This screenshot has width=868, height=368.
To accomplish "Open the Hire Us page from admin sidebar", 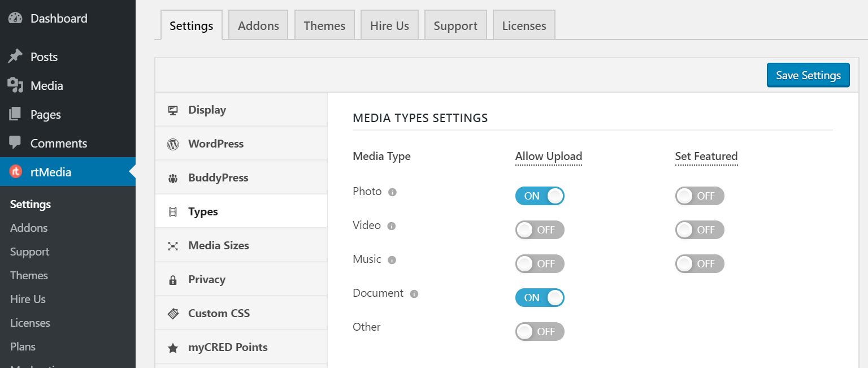I will 27,299.
